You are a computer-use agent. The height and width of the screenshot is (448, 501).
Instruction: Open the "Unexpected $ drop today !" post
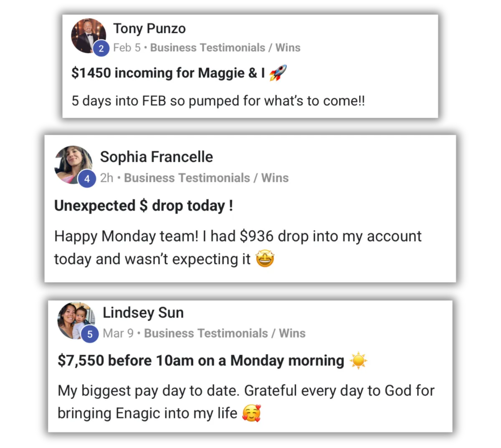144,206
